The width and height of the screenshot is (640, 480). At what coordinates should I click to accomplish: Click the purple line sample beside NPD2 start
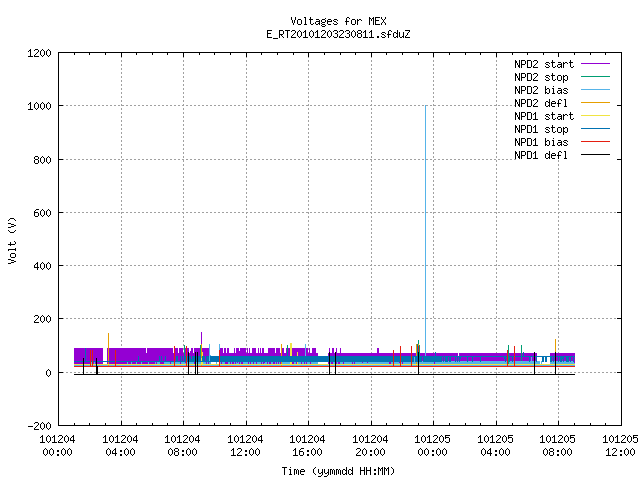[x=595, y=64]
